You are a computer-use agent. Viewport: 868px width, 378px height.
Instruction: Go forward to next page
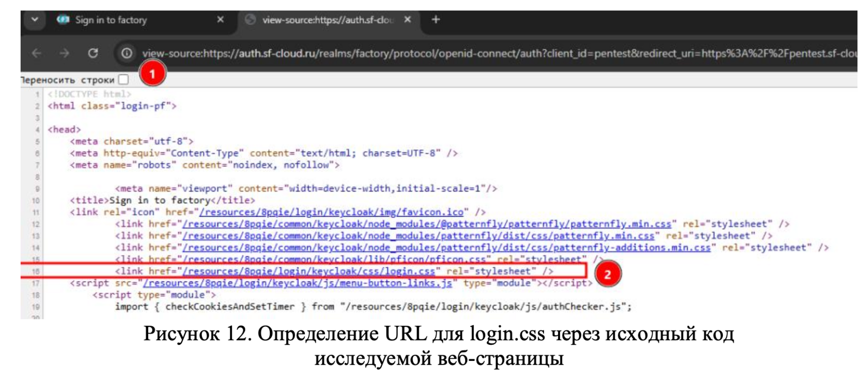(64, 53)
